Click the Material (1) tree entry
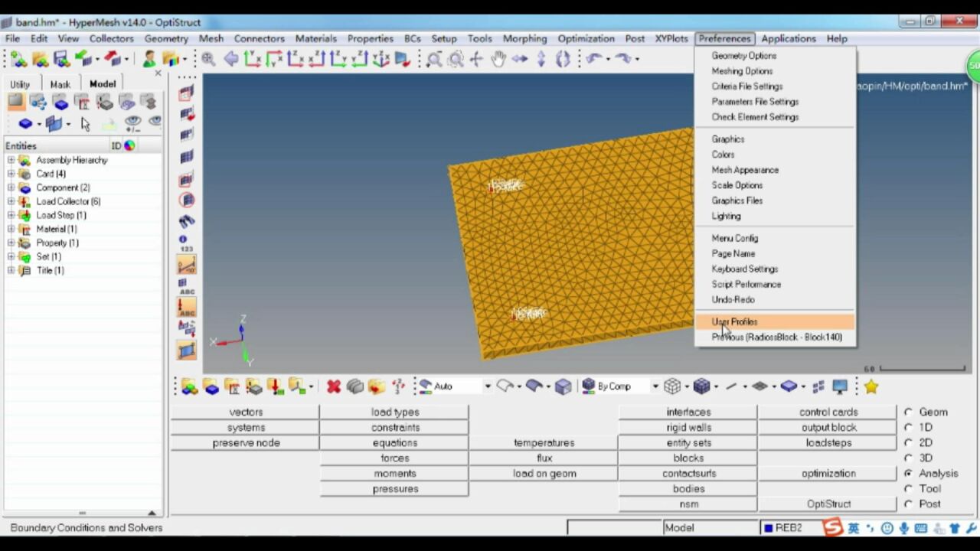Screen dimensions: 980x551 [56, 229]
